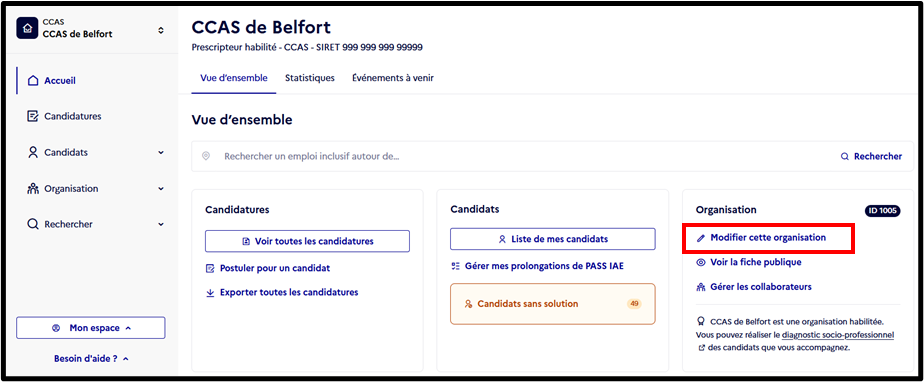Expand the Candidats sidebar menu
Viewport: 924px width, 382px height.
[161, 153]
